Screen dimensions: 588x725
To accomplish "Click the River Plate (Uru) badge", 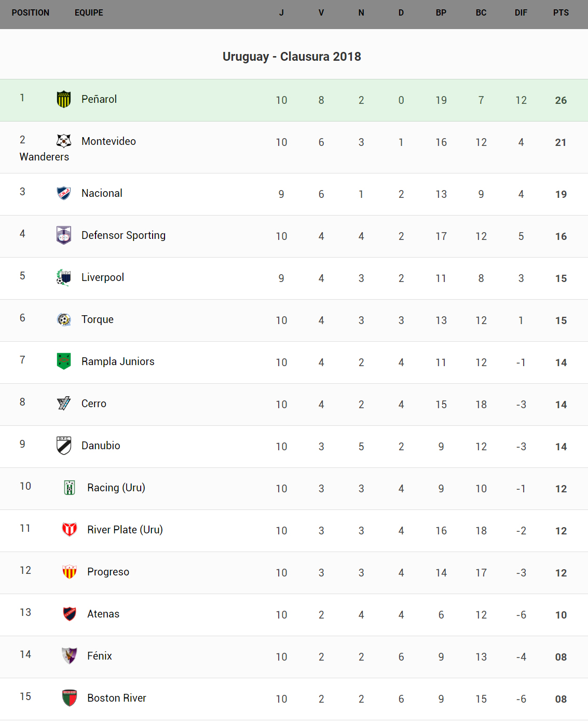I will click(70, 529).
